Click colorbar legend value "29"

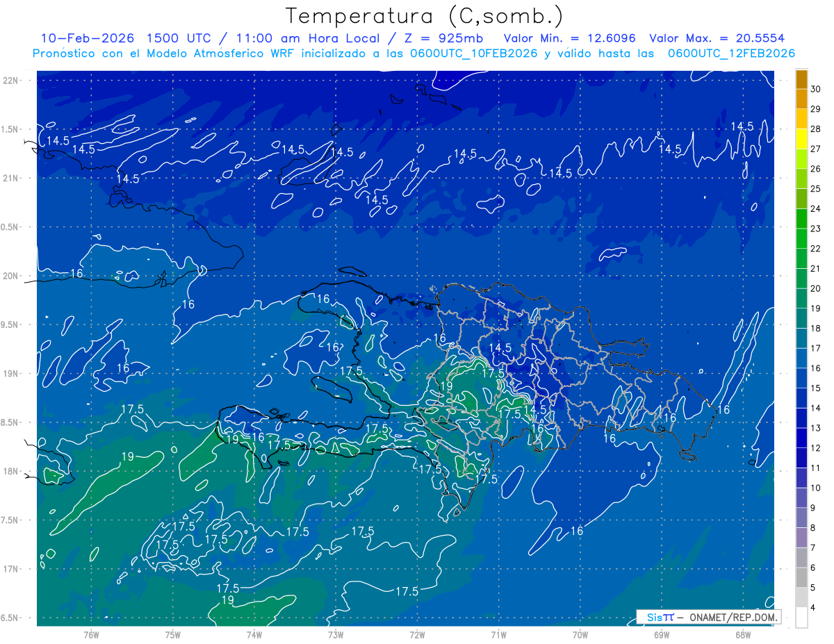click(x=815, y=109)
